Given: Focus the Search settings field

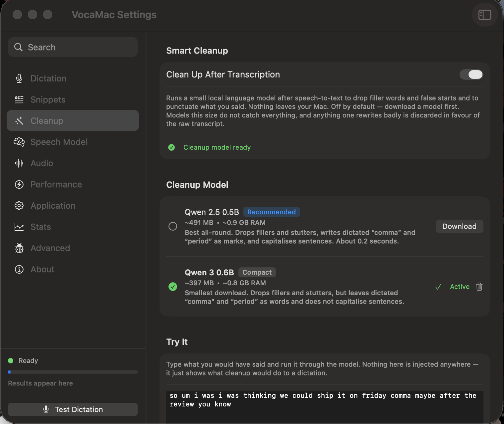Looking at the screenshot, I should point(73,47).
